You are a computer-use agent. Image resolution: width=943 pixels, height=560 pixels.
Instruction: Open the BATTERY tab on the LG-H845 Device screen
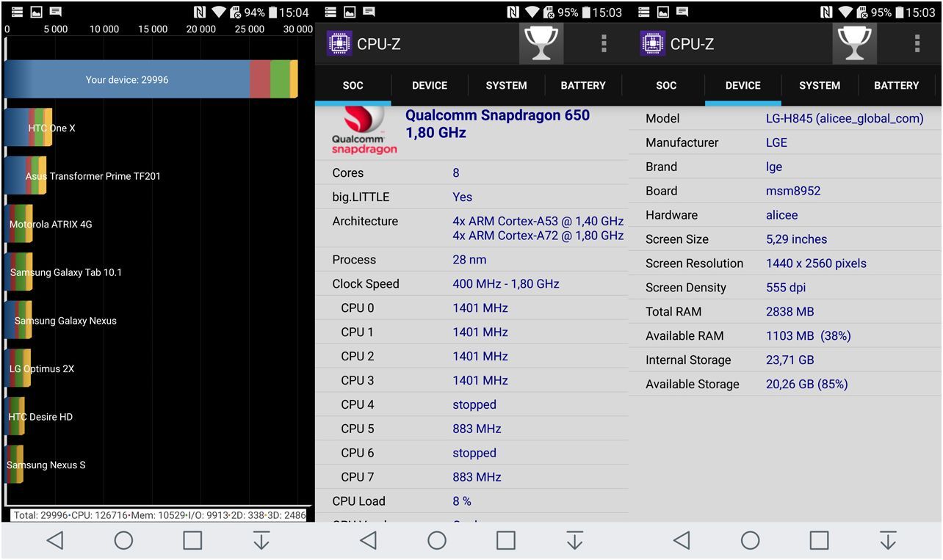[896, 86]
